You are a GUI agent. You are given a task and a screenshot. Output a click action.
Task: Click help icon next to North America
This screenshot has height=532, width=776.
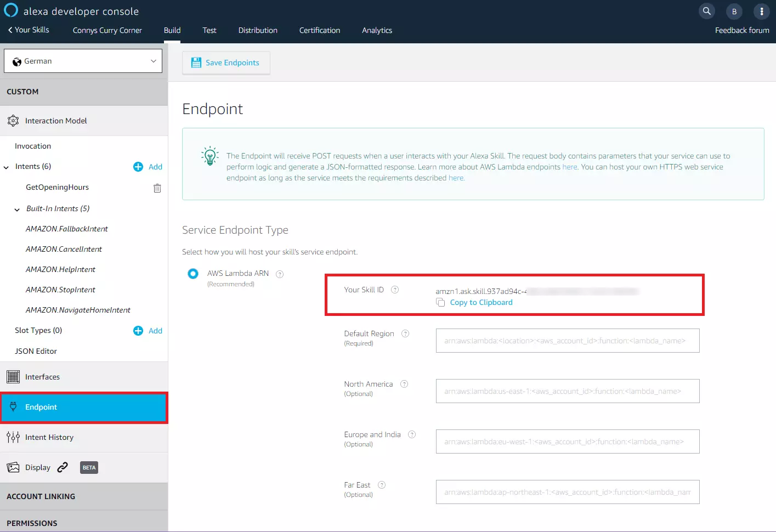click(404, 384)
